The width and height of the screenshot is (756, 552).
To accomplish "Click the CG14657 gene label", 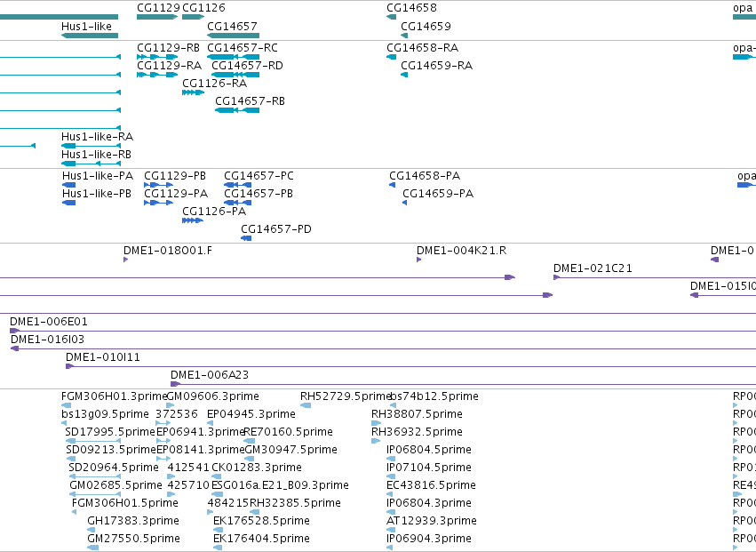I will pyautogui.click(x=232, y=26).
